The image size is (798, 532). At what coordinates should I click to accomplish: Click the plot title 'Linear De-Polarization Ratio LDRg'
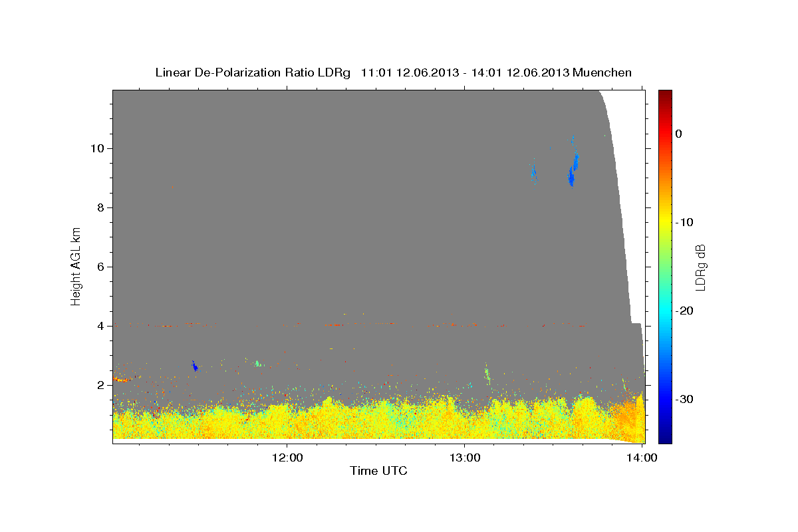[253, 72]
